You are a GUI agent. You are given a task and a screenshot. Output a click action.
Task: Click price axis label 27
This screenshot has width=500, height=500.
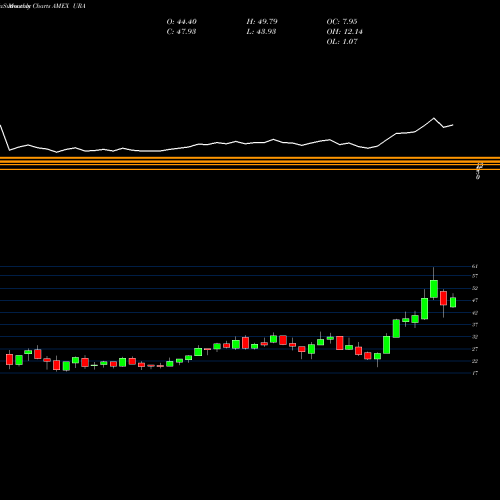click(475, 349)
